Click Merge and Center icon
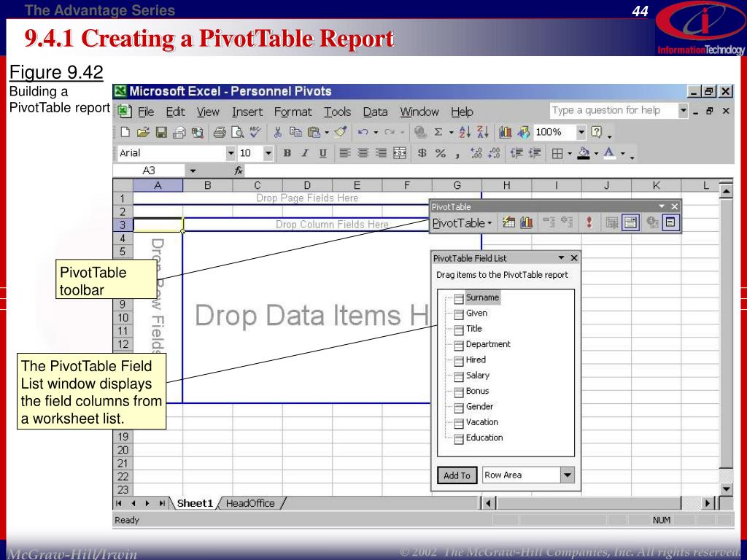 399,153
